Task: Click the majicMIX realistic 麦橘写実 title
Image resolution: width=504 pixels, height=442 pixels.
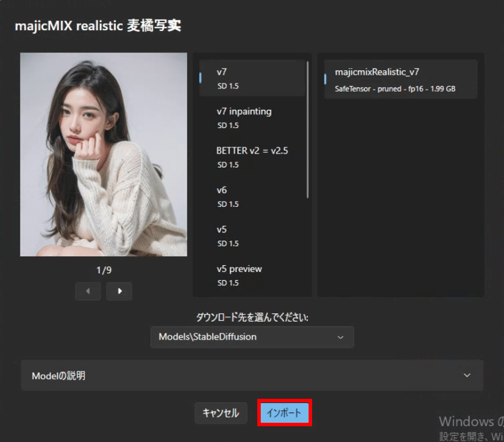Action: 97,26
